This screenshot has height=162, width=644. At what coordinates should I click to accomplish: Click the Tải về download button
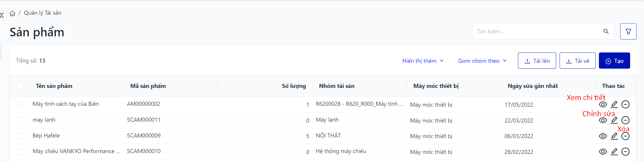pos(577,61)
